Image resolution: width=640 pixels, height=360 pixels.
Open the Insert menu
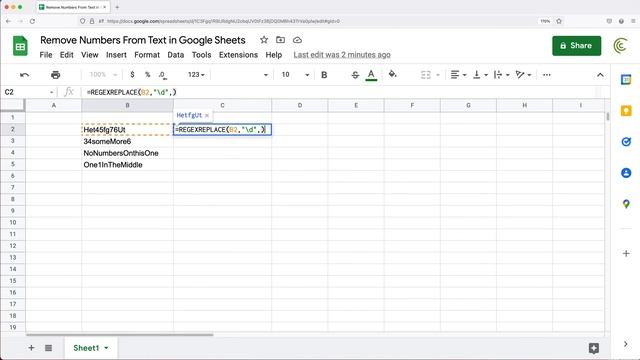click(x=116, y=55)
